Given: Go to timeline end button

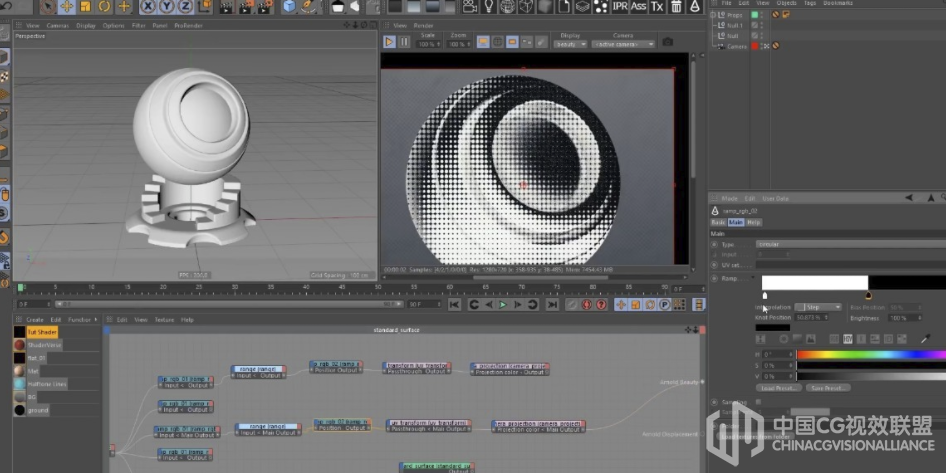Looking at the screenshot, I should [551, 305].
